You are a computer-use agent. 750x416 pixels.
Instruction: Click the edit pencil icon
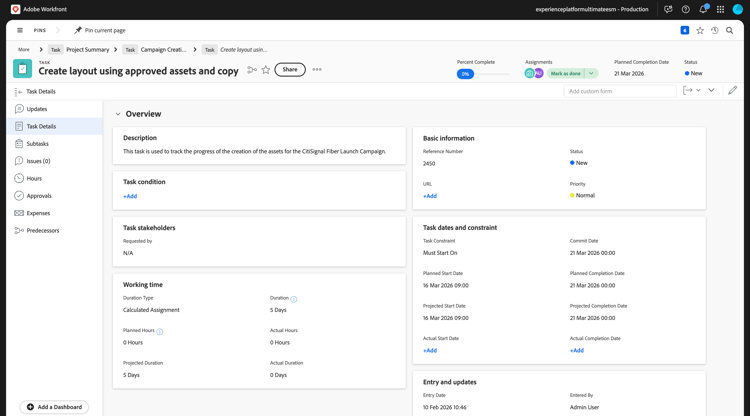[x=732, y=91]
